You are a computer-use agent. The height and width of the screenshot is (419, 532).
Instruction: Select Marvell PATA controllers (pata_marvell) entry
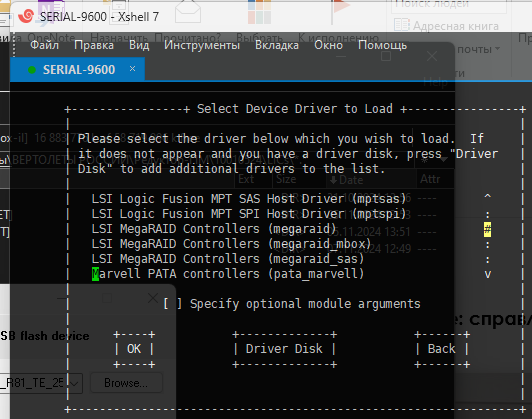coord(228,274)
